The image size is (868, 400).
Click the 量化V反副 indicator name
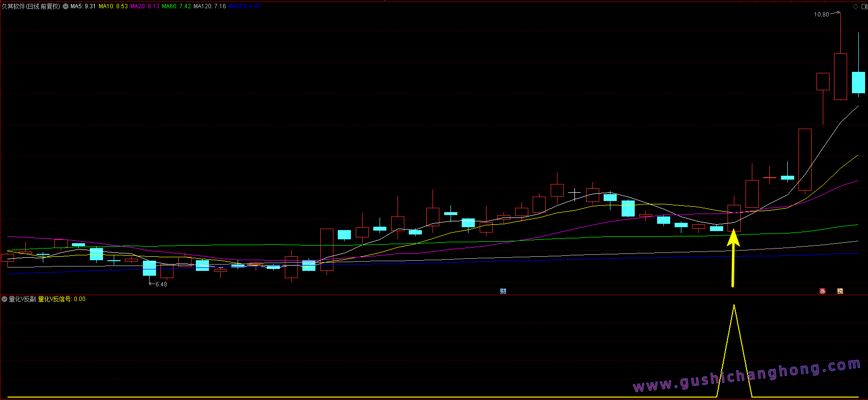click(22, 299)
